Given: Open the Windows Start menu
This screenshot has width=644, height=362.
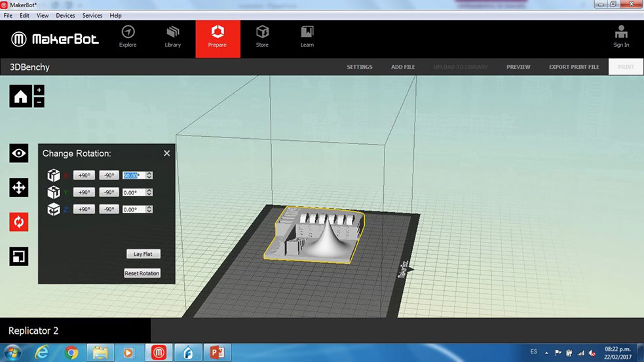Looking at the screenshot, I should pos(12,353).
